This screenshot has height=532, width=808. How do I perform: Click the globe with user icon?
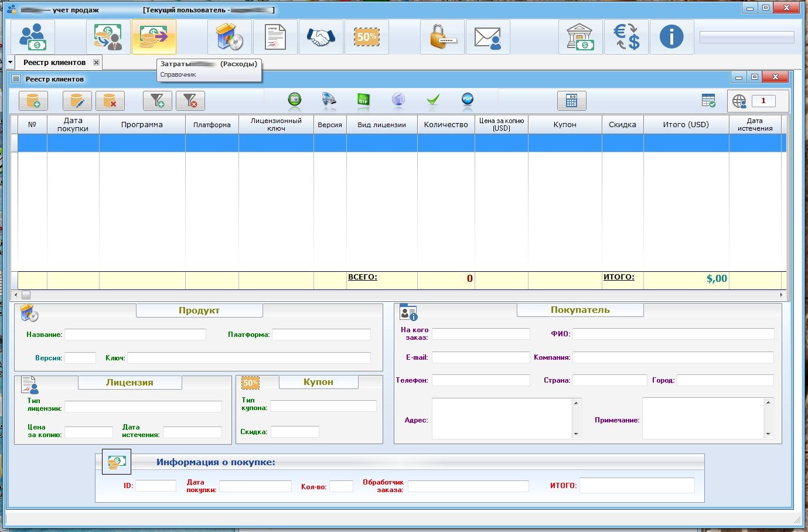pyautogui.click(x=739, y=101)
